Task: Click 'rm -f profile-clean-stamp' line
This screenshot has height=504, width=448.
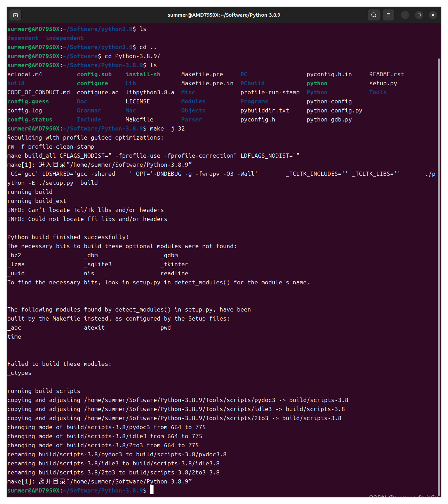Action: pos(51,147)
